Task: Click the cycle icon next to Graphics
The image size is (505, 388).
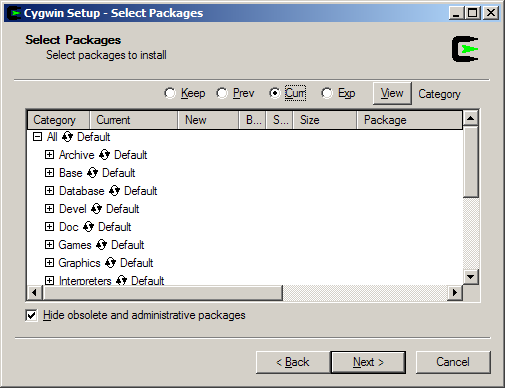Action: 110,263
